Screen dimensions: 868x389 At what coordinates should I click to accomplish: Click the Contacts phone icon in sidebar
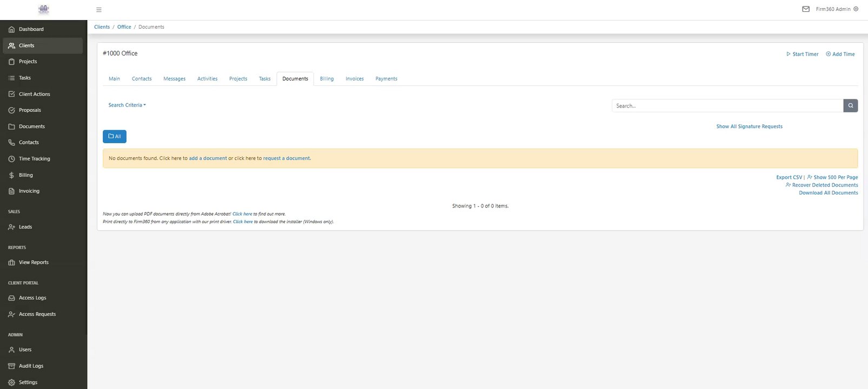(11, 143)
